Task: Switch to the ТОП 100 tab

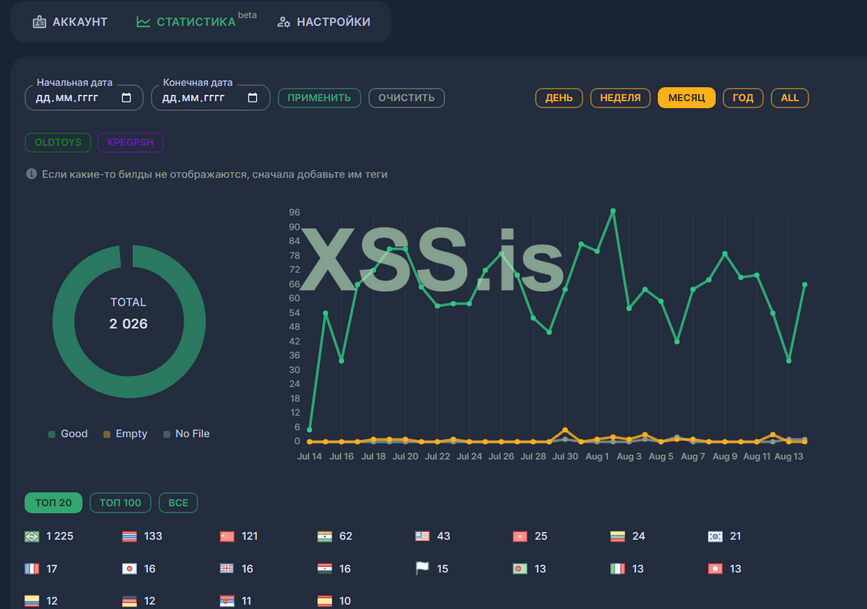Action: [x=120, y=503]
